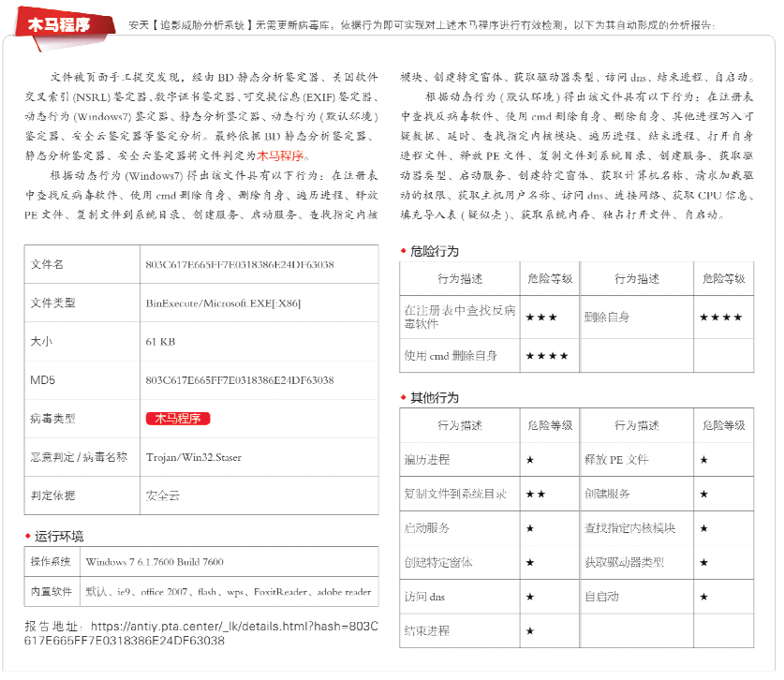Screen dimensions: 784x680
Task: Click the 安天【追影威胁分析系统】 intro sentence at top
Action: coord(422,25)
